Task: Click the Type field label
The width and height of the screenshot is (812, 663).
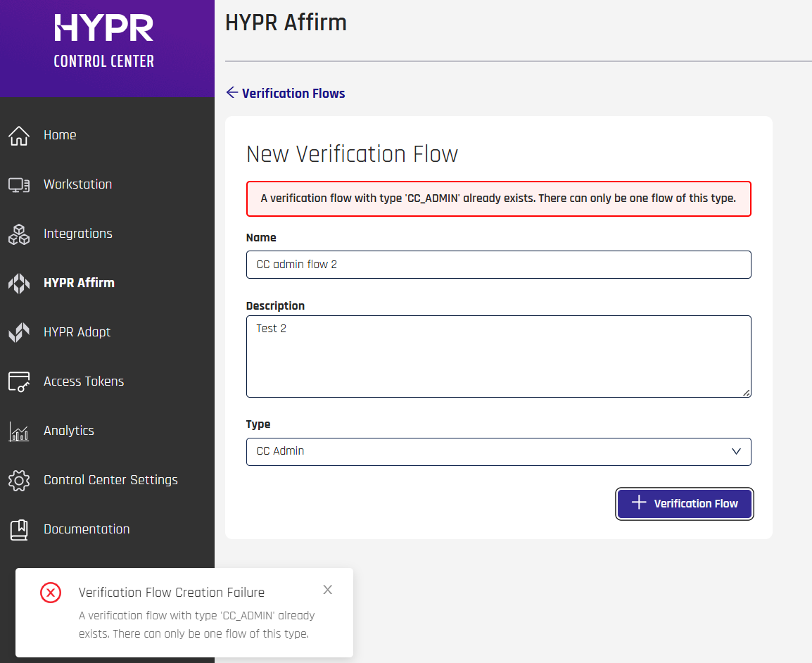Action: [258, 424]
